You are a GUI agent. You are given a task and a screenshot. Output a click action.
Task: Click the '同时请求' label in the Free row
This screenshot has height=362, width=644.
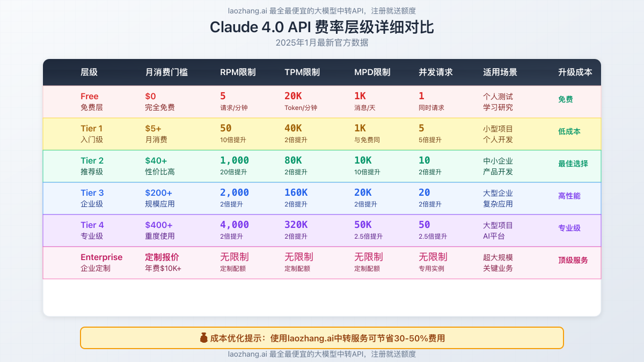(x=431, y=108)
